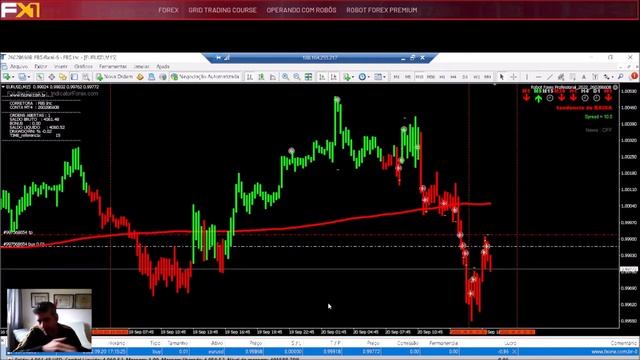This screenshot has height=360, width=640.
Task: Open the New Chart toolbar icon
Action: (7, 77)
